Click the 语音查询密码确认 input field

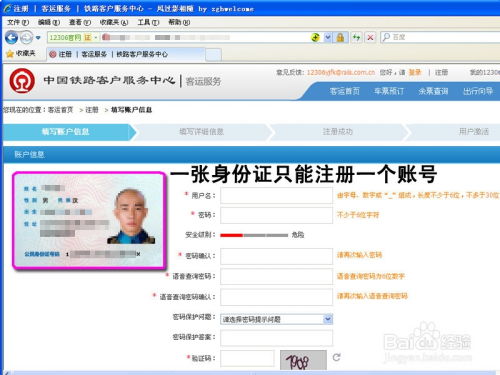pyautogui.click(x=276, y=297)
